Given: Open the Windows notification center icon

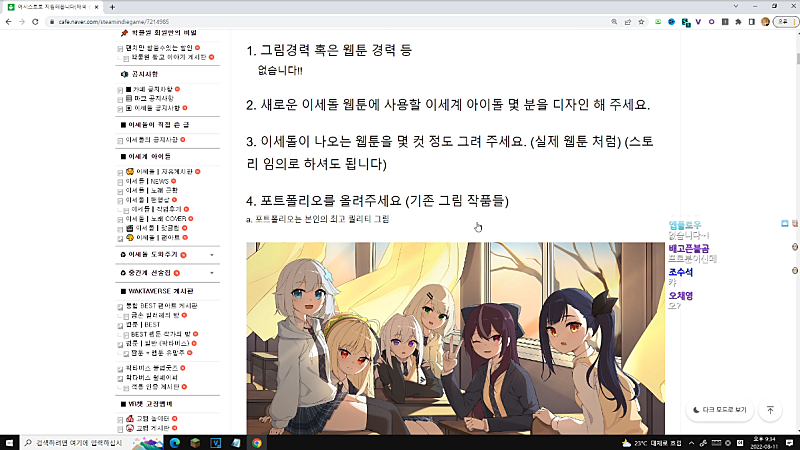Looking at the screenshot, I should (789, 443).
